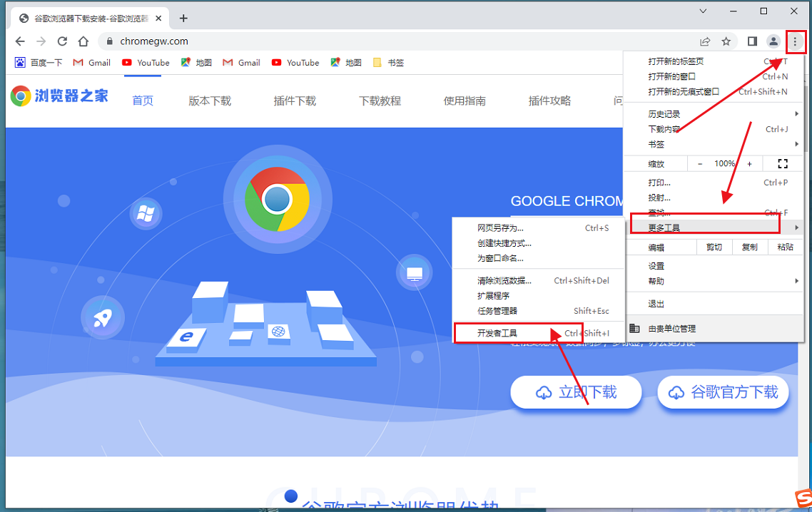
Task: Select the 首页 navigation tab
Action: [x=143, y=101]
